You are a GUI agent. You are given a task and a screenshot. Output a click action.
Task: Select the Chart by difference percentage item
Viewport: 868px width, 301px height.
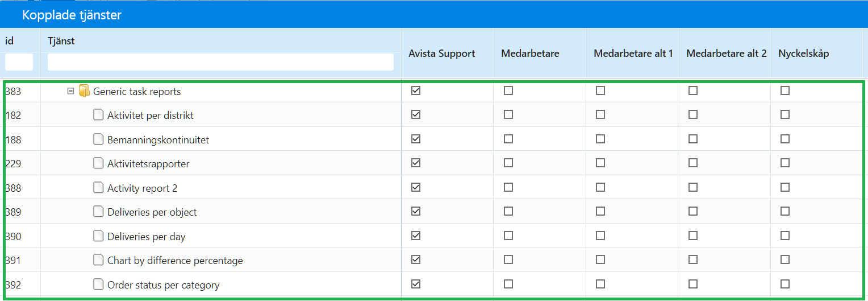(175, 261)
